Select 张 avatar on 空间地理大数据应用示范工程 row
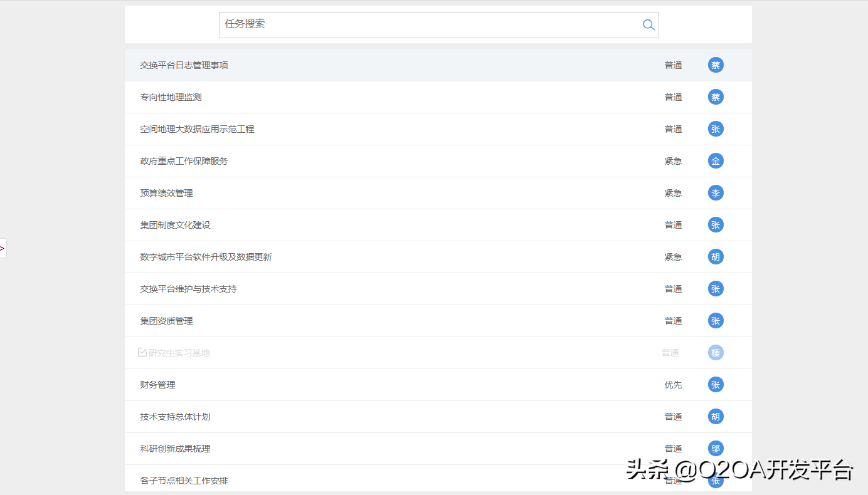Screen dimensions: 868x495 tap(716, 128)
